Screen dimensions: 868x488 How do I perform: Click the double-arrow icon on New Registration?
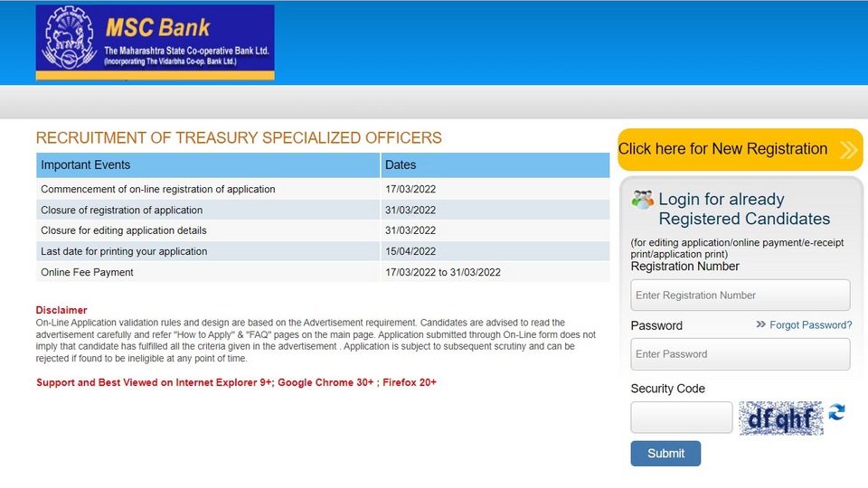pyautogui.click(x=848, y=149)
